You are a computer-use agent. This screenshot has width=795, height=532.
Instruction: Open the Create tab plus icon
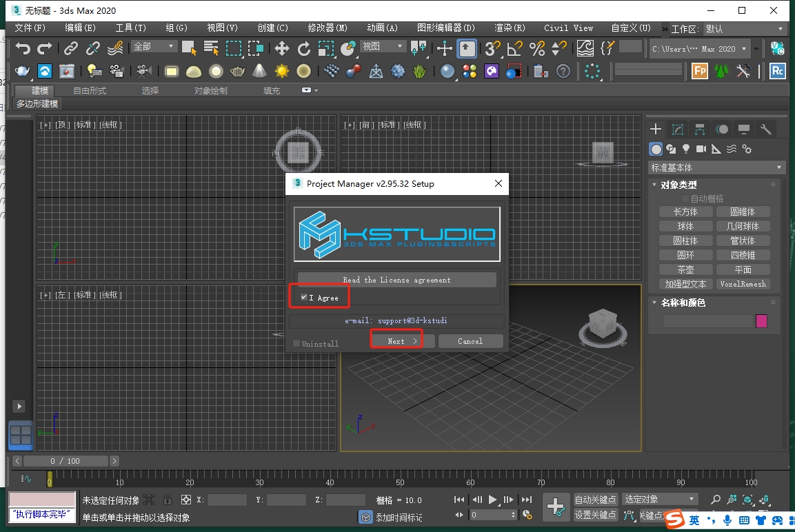point(656,129)
